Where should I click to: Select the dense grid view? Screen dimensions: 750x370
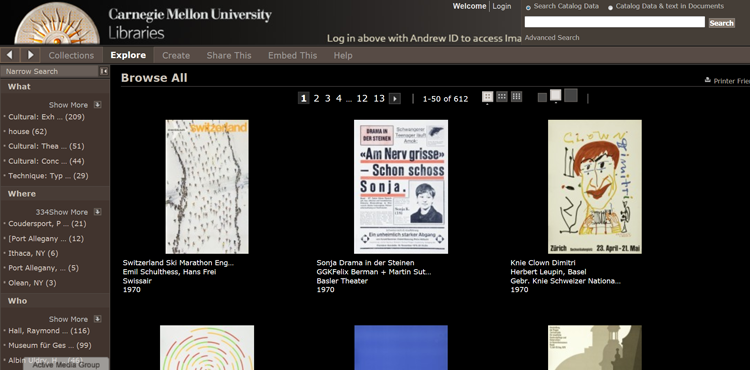[x=516, y=97]
